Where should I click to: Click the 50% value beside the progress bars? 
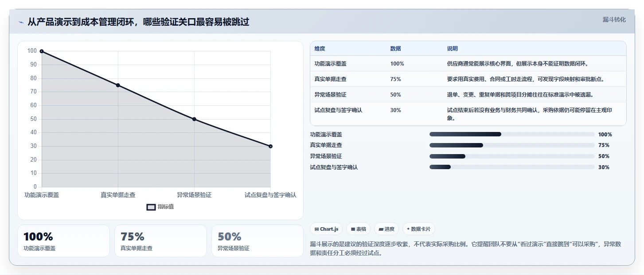pos(604,156)
